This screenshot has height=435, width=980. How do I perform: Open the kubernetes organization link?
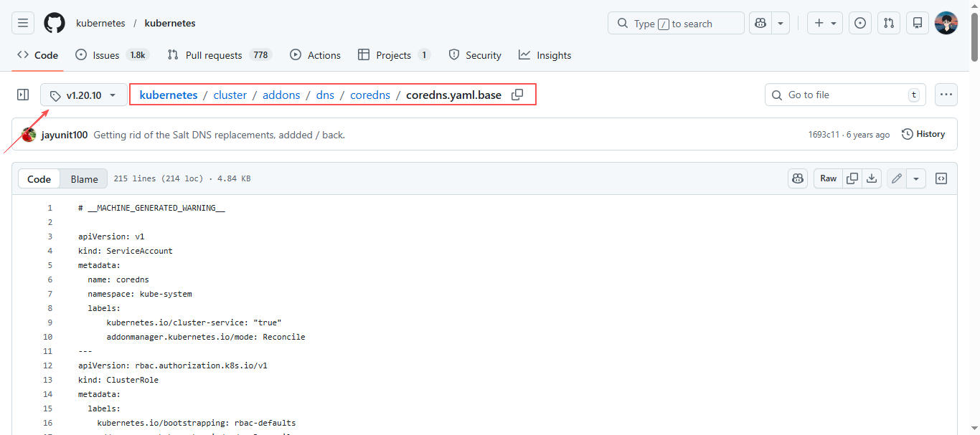[100, 23]
